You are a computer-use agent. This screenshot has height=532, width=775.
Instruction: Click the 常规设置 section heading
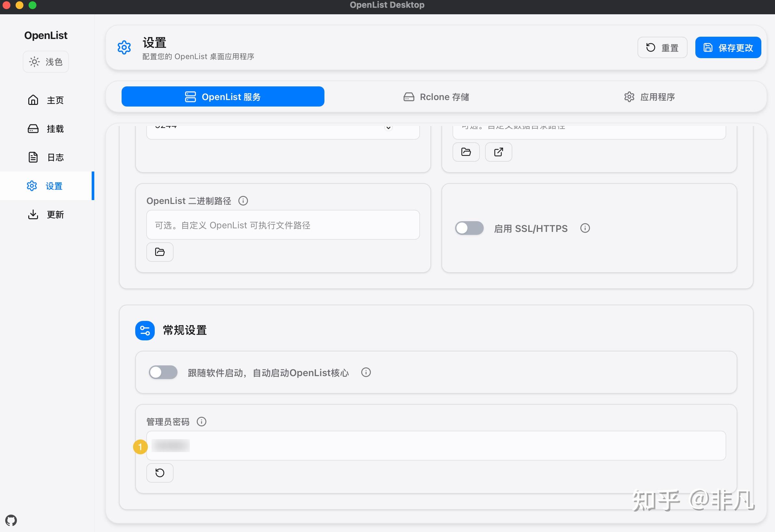(x=185, y=330)
